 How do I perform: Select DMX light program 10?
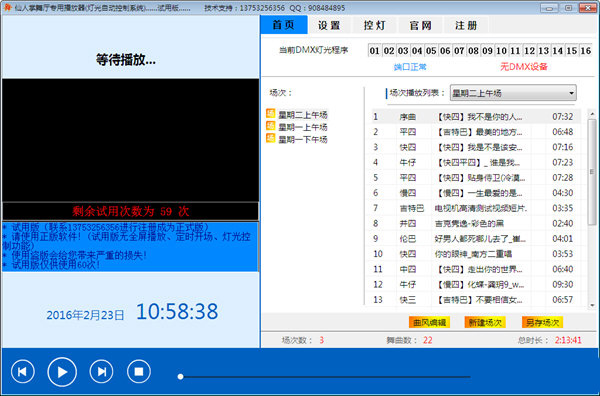point(501,51)
